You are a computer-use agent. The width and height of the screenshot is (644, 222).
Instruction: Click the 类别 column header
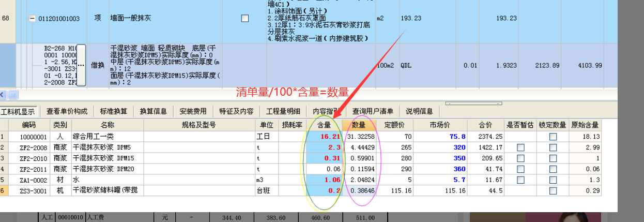(60, 125)
